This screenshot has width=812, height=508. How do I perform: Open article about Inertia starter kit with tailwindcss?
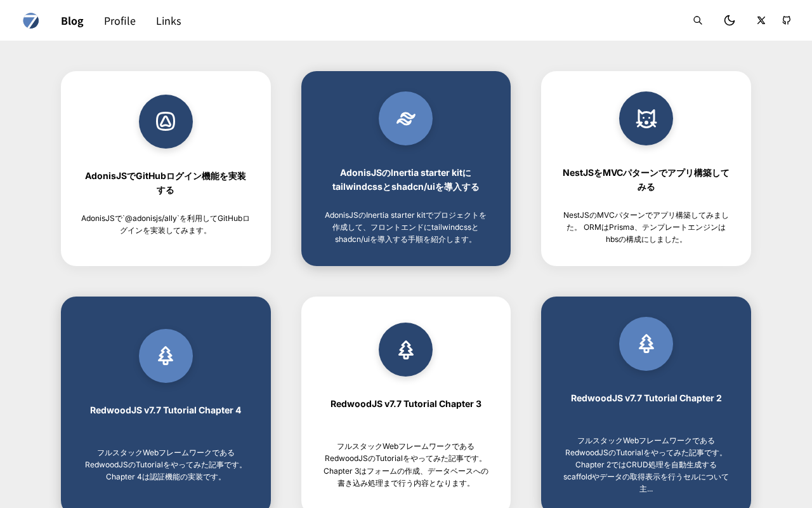tap(406, 180)
